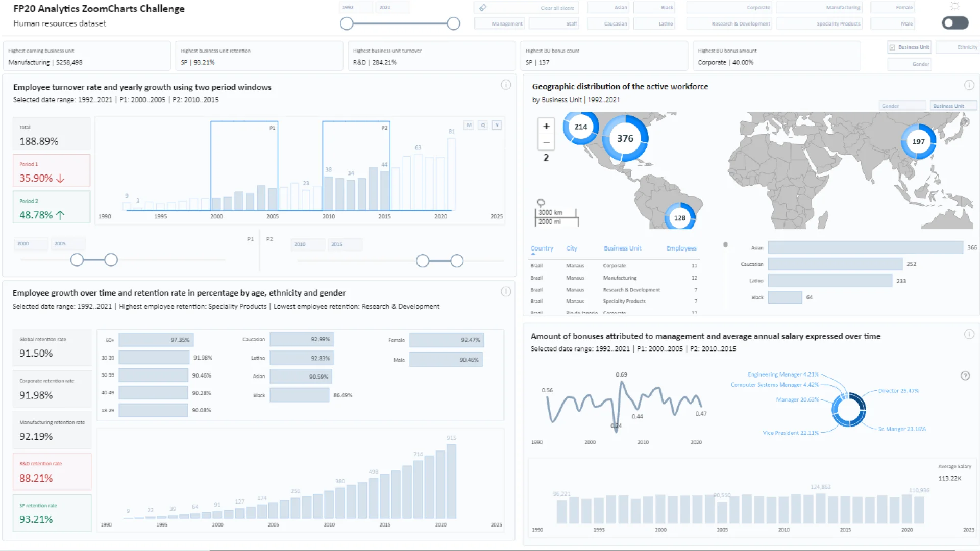Toggle the Business Unit checkbox slicer
The height and width of the screenshot is (551, 980).
coord(909,47)
